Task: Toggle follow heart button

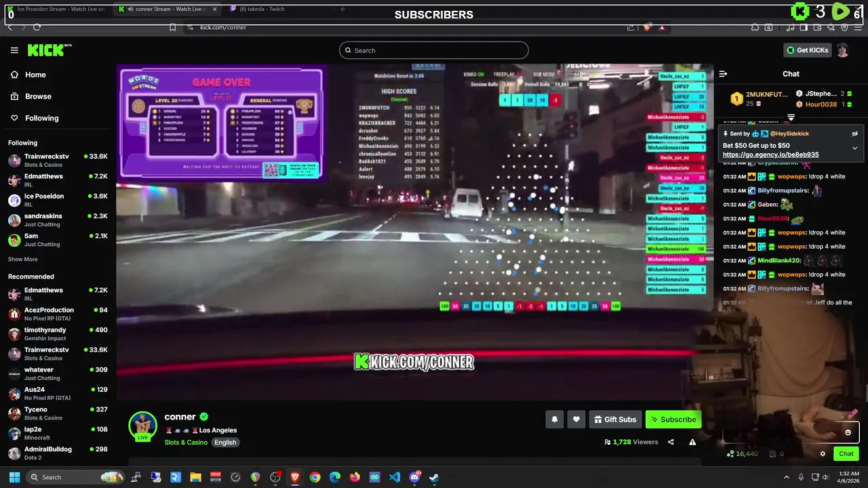Action: (576, 420)
